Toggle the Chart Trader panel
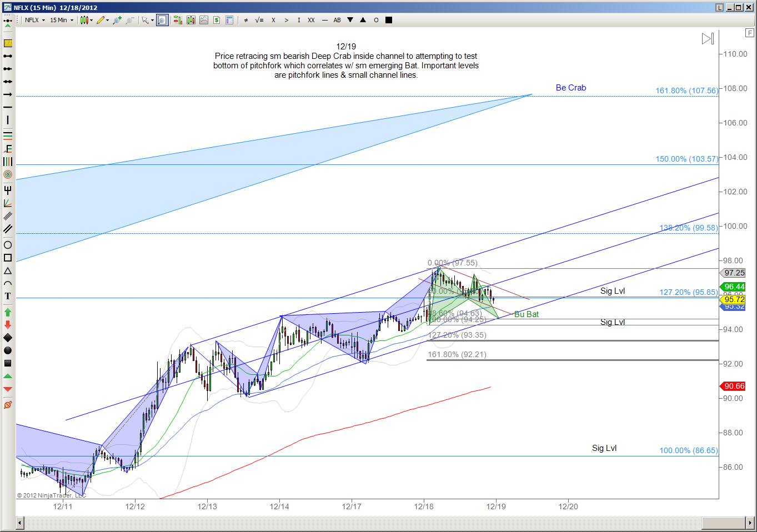 pyautogui.click(x=216, y=20)
